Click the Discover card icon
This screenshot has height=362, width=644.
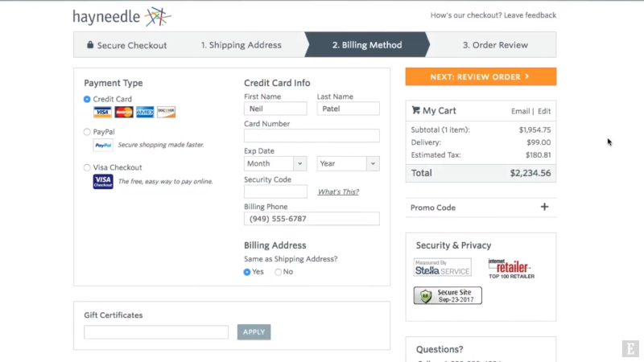coord(166,113)
